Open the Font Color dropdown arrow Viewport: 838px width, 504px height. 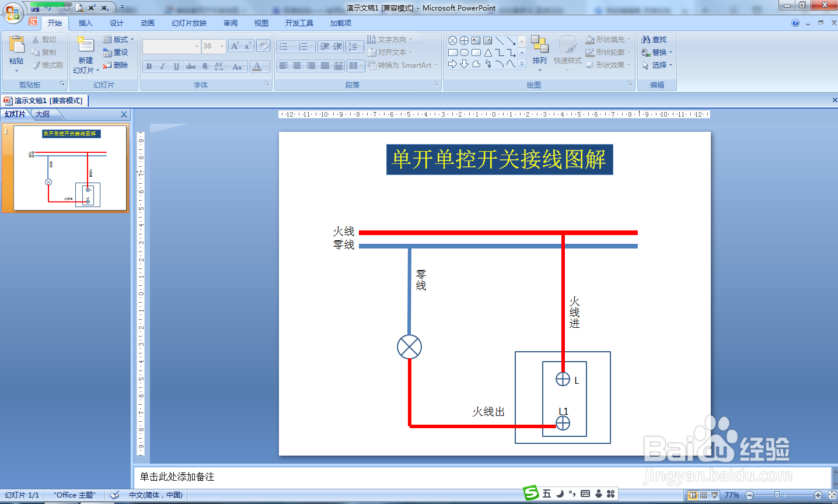pos(266,66)
